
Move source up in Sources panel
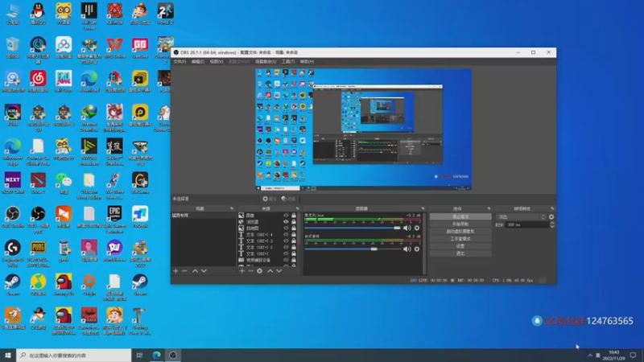click(x=270, y=271)
